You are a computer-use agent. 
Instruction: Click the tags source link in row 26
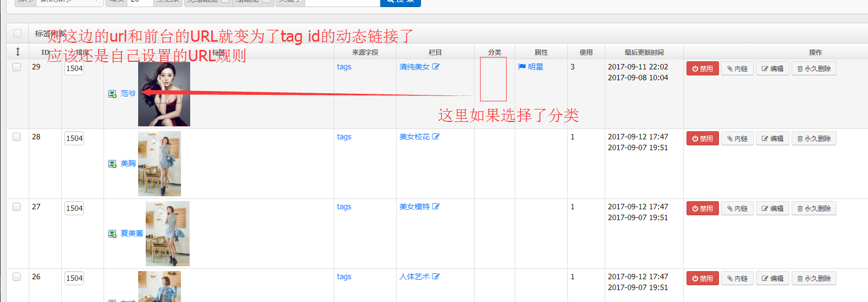tap(344, 277)
